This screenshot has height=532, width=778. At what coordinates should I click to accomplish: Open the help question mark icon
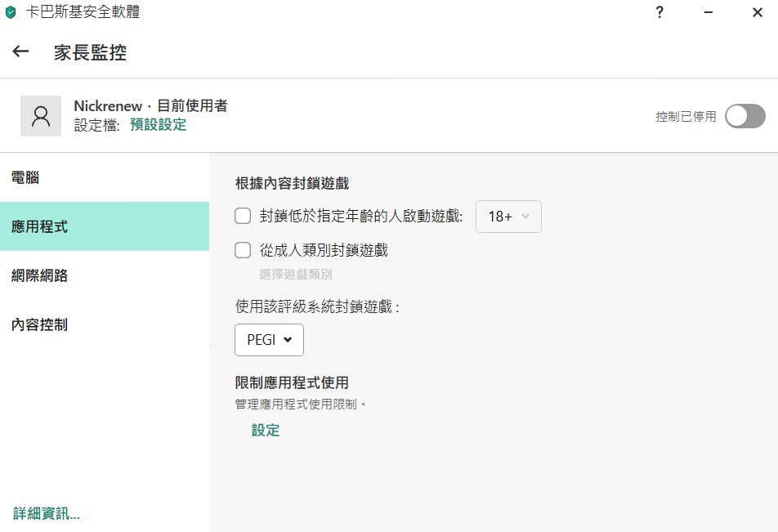pos(660,12)
